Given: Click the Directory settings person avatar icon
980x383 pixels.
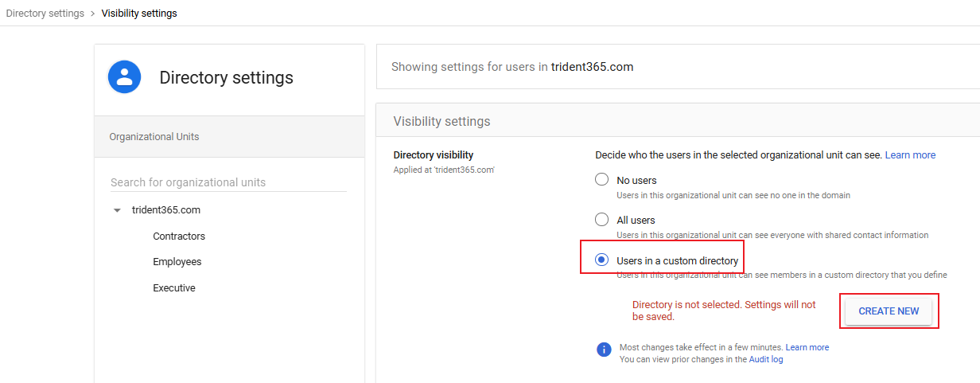Looking at the screenshot, I should pyautogui.click(x=125, y=77).
